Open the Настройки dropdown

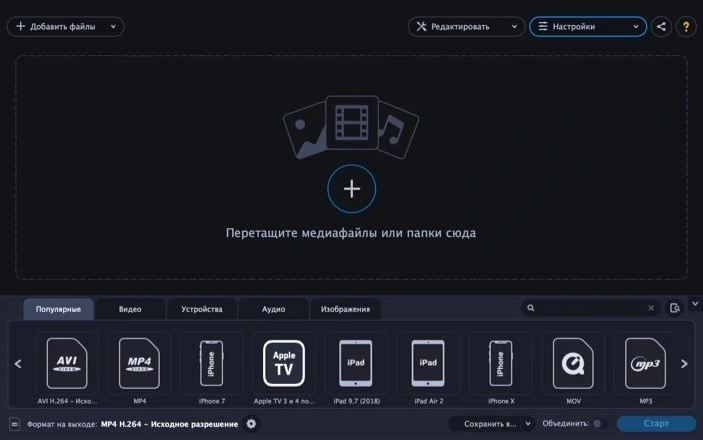pyautogui.click(x=588, y=26)
